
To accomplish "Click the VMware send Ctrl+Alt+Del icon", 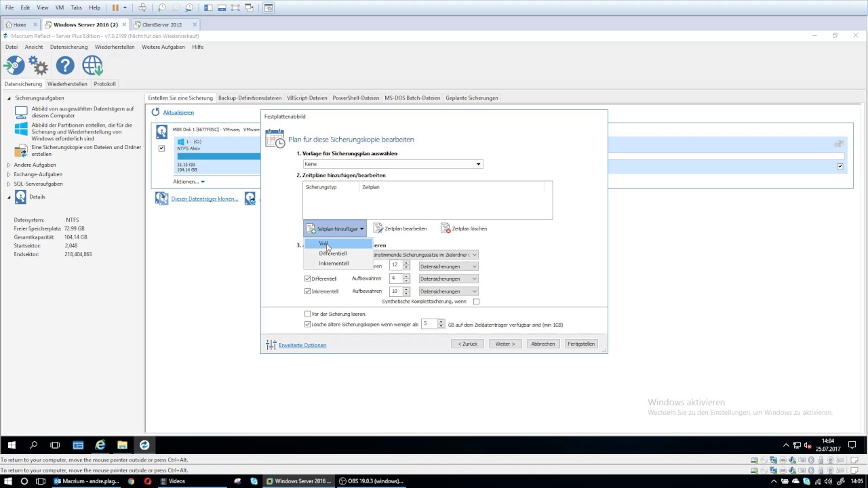I will click(x=142, y=7).
